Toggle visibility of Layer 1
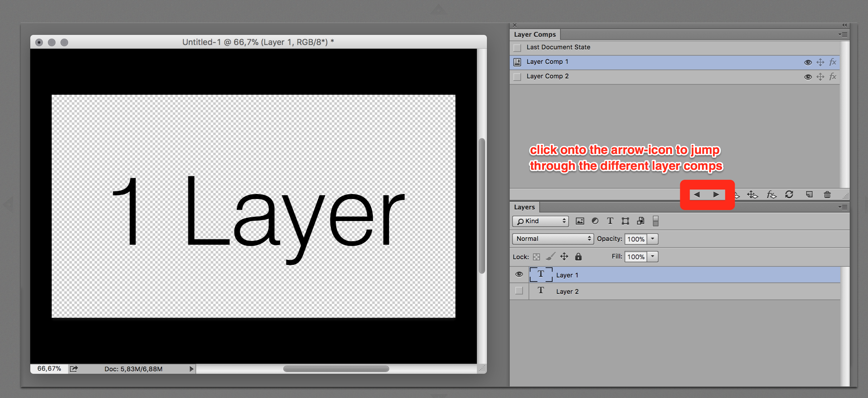Image resolution: width=868 pixels, height=398 pixels. pos(519,275)
